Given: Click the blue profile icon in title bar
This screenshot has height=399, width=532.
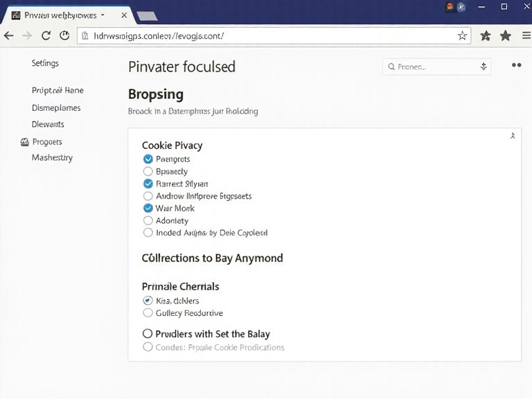Looking at the screenshot, I should tap(461, 7).
